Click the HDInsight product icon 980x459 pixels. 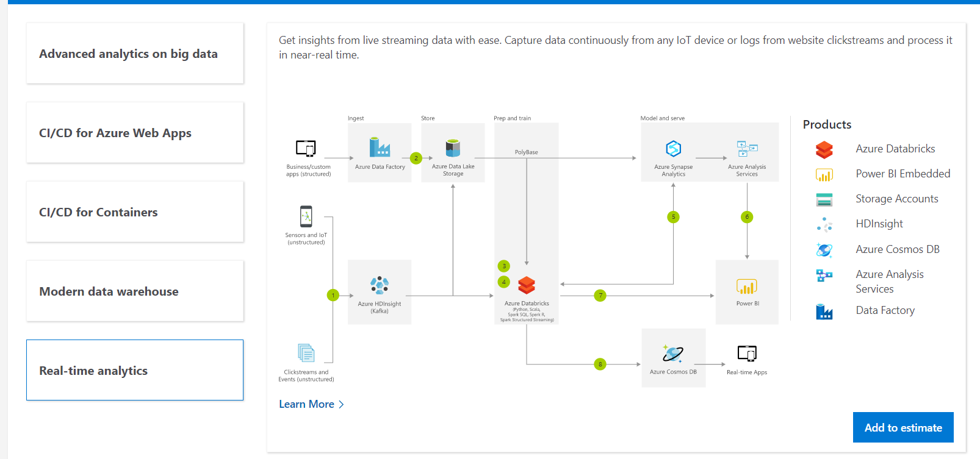pos(824,225)
